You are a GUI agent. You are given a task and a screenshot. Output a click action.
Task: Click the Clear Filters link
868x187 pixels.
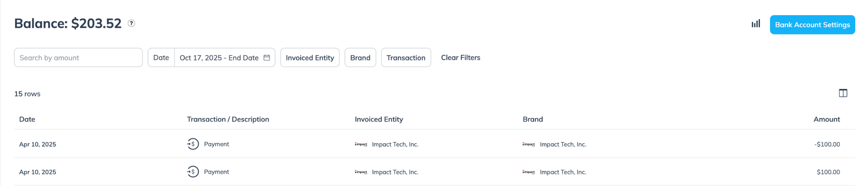460,58
